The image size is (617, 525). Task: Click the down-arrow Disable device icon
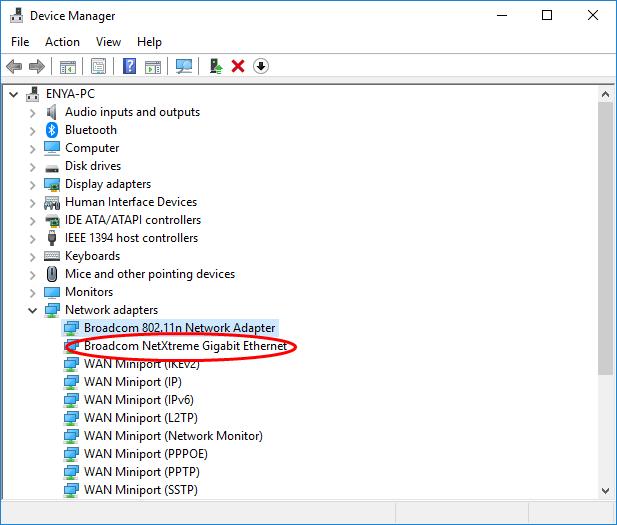tap(260, 66)
